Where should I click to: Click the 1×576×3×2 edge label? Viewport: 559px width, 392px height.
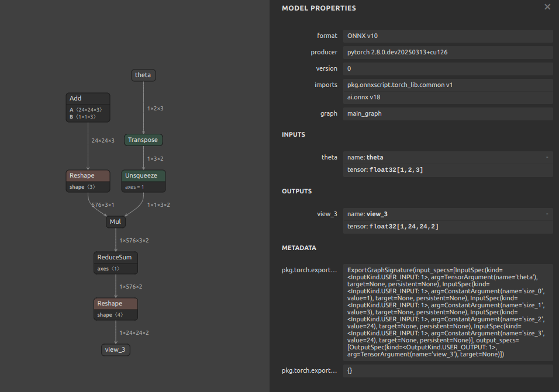click(134, 240)
